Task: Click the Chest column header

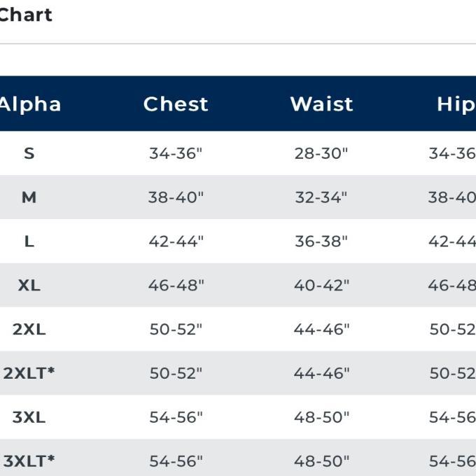Action: 176,104
